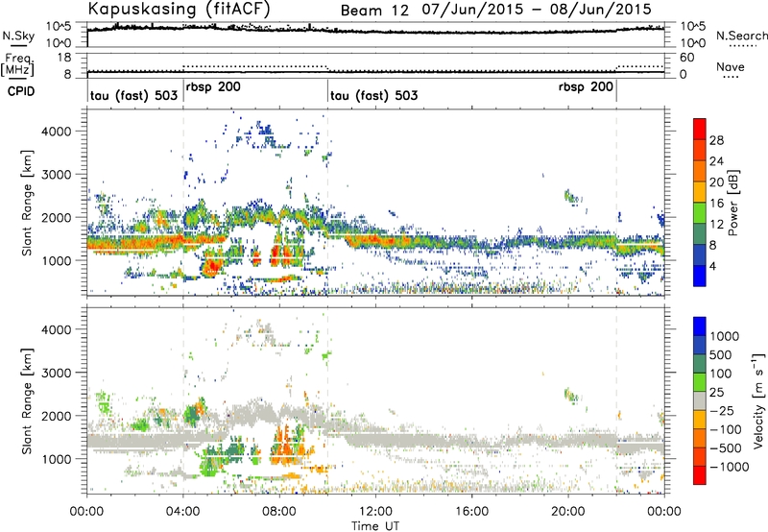768x532 pixels.
Task: Click 'Slant Range [km]' label of velocity panel
Action: pos(27,401)
